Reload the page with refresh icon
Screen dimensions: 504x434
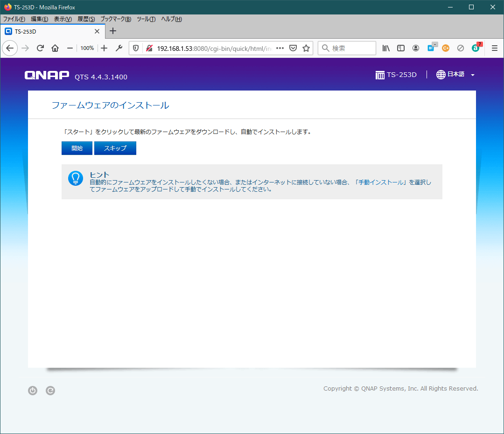40,48
